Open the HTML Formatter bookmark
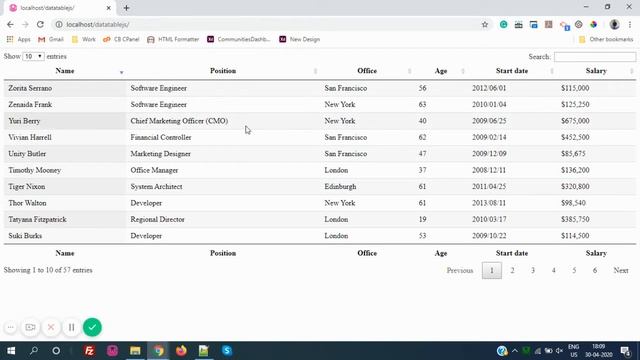Screen dimensions: 640x360 [173, 39]
